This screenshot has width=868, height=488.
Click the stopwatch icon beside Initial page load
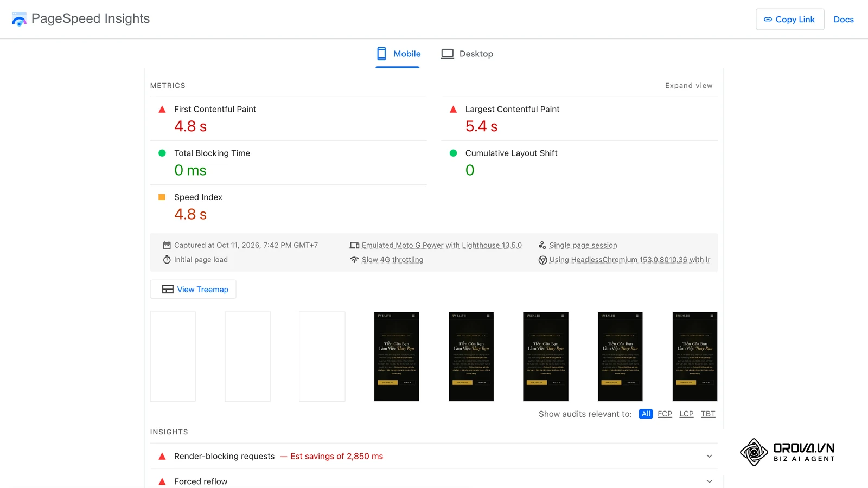tap(167, 260)
